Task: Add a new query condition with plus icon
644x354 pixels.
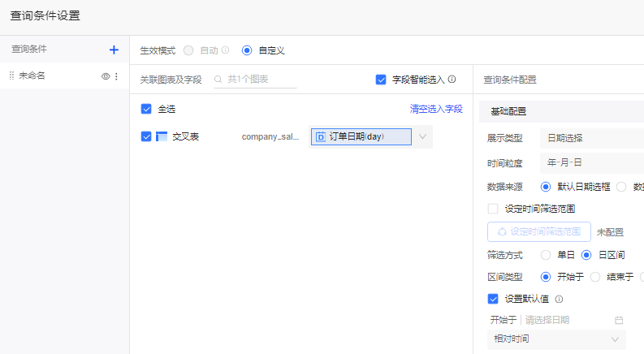Action: point(114,50)
